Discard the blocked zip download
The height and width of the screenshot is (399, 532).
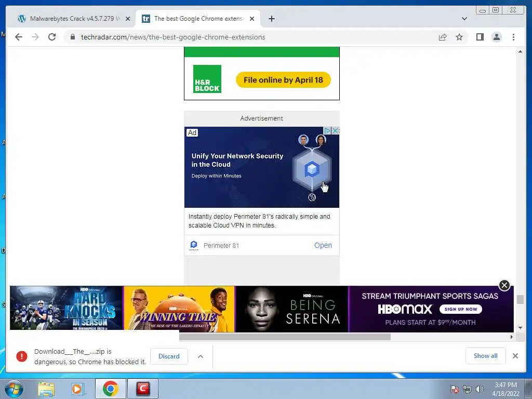(169, 356)
